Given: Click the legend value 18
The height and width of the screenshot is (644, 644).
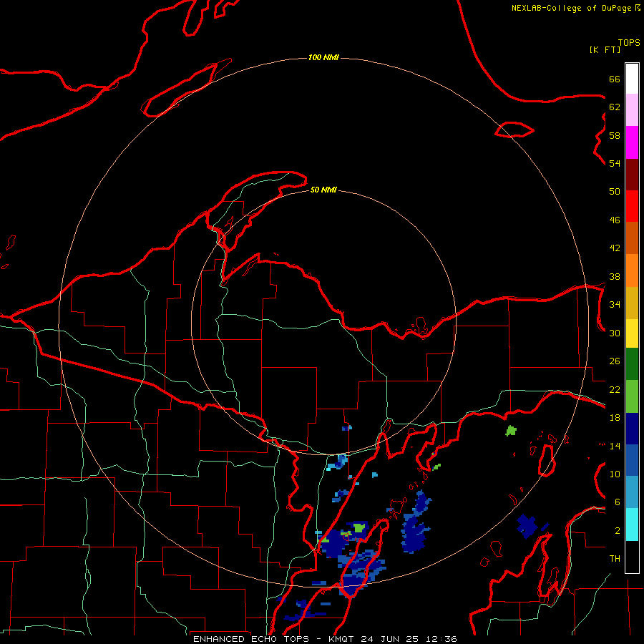Looking at the screenshot, I should pyautogui.click(x=615, y=418).
